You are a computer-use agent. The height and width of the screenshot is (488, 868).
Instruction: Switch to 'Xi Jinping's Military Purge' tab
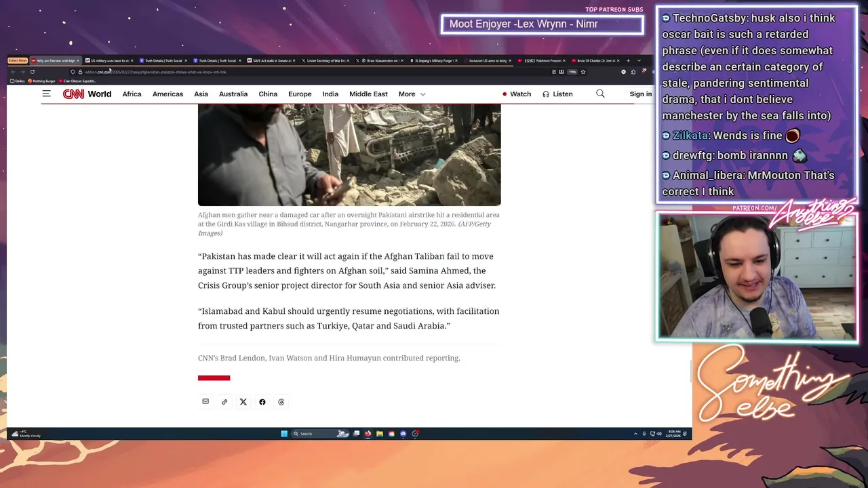pos(433,60)
